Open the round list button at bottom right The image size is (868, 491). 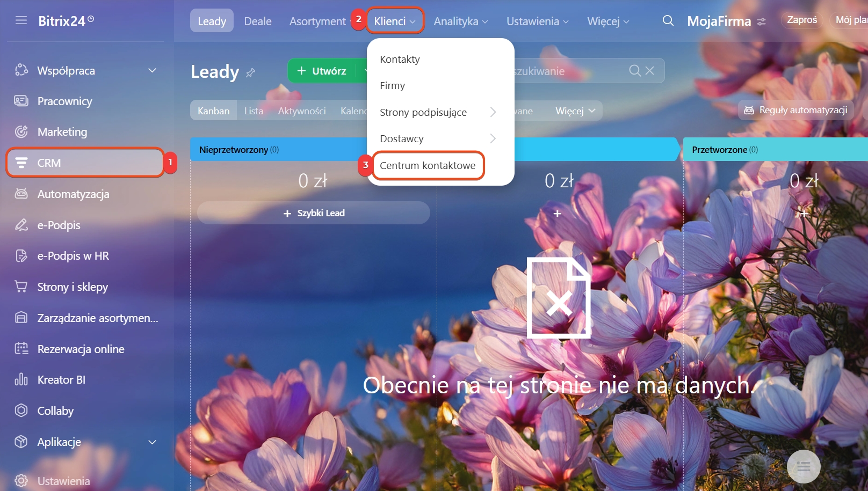coord(804,466)
